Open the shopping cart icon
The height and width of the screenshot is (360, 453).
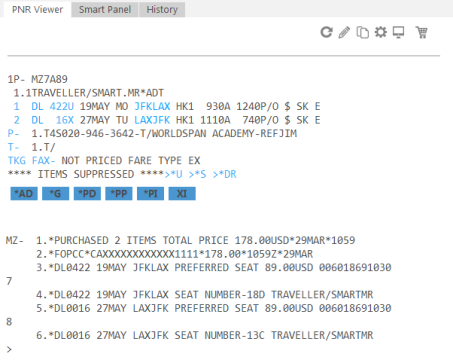pyautogui.click(x=422, y=32)
